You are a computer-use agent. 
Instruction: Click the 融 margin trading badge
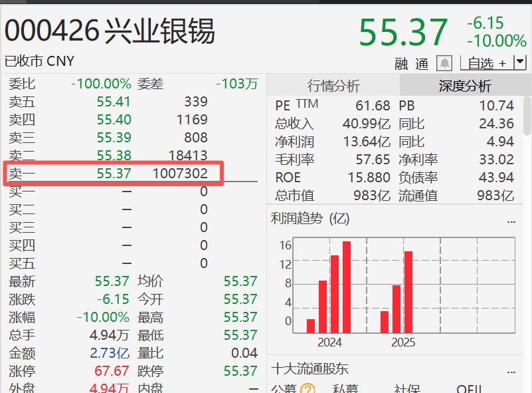tap(401, 64)
